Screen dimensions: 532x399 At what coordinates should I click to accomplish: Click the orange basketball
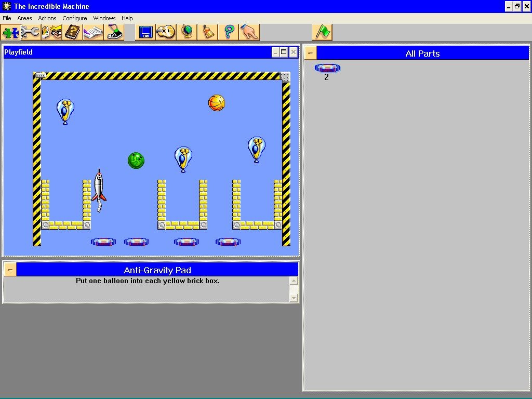tap(217, 103)
